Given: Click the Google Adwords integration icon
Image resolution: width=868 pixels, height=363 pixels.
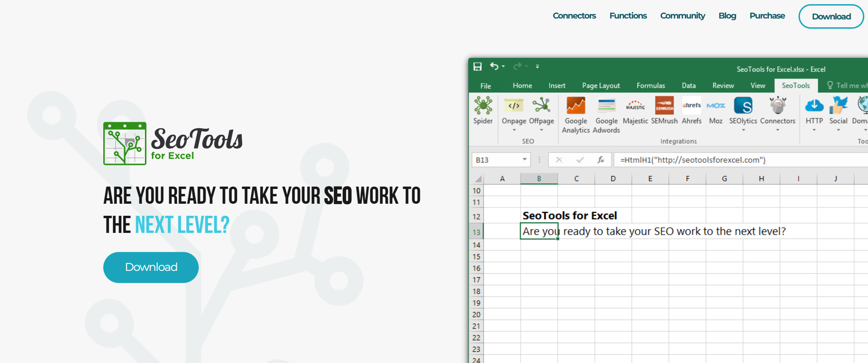Looking at the screenshot, I should point(606,106).
